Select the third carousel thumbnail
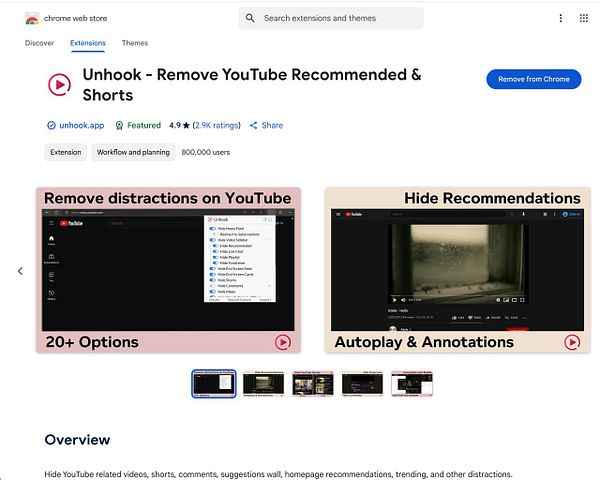The image size is (600, 480). pos(313,384)
